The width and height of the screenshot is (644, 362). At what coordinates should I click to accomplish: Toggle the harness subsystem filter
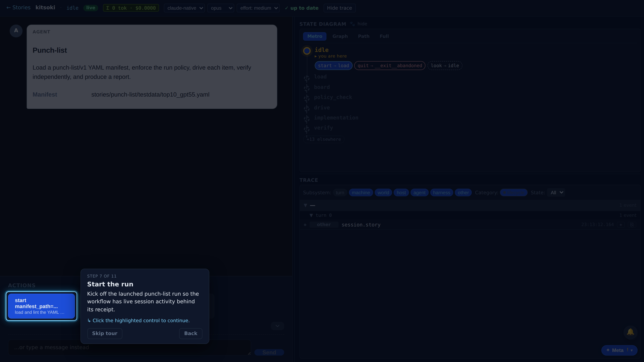[442, 193]
